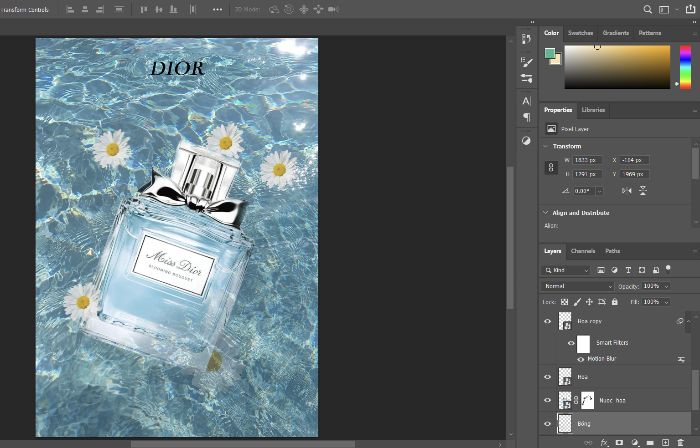Switch to Paths tab
Viewport: 700px width, 448px height.
pos(612,251)
